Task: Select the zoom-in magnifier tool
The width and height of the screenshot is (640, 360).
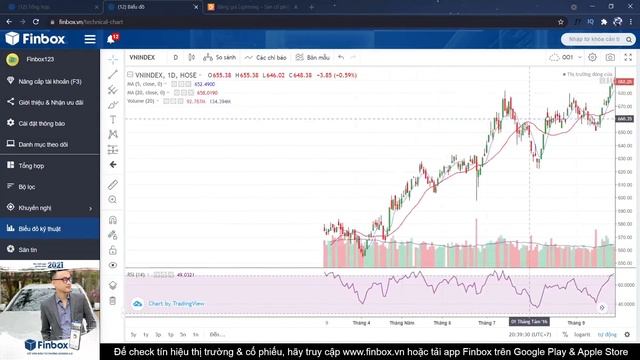Action: pyautogui.click(x=113, y=200)
